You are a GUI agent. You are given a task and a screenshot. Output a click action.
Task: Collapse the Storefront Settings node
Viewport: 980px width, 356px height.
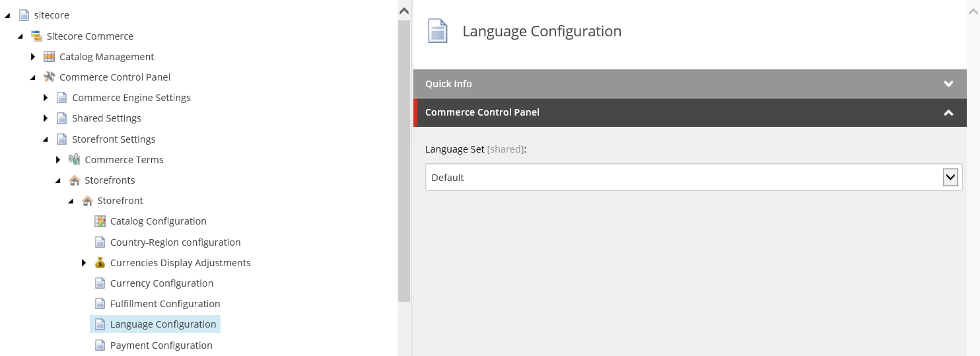click(x=46, y=139)
